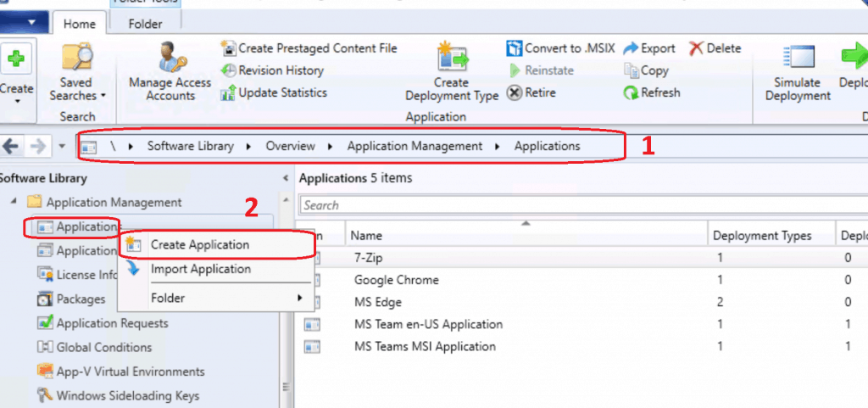Click the MS Team en-US Application icon
The image size is (868, 408).
pos(312,324)
